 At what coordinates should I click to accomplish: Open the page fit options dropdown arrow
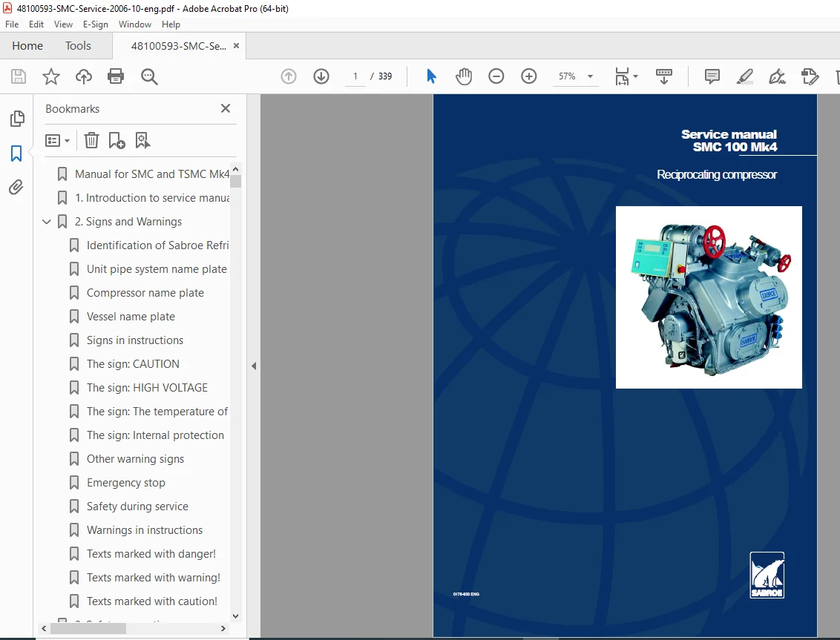pos(635,76)
